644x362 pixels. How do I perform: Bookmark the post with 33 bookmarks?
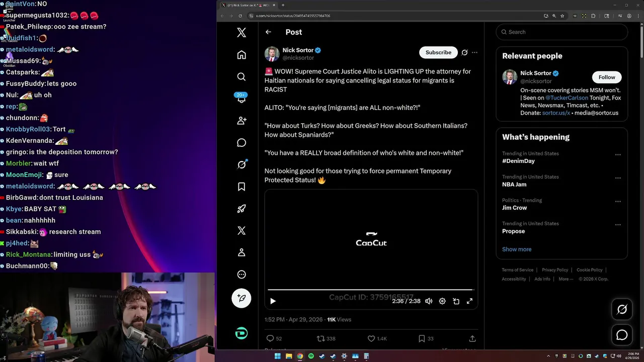[x=422, y=338]
